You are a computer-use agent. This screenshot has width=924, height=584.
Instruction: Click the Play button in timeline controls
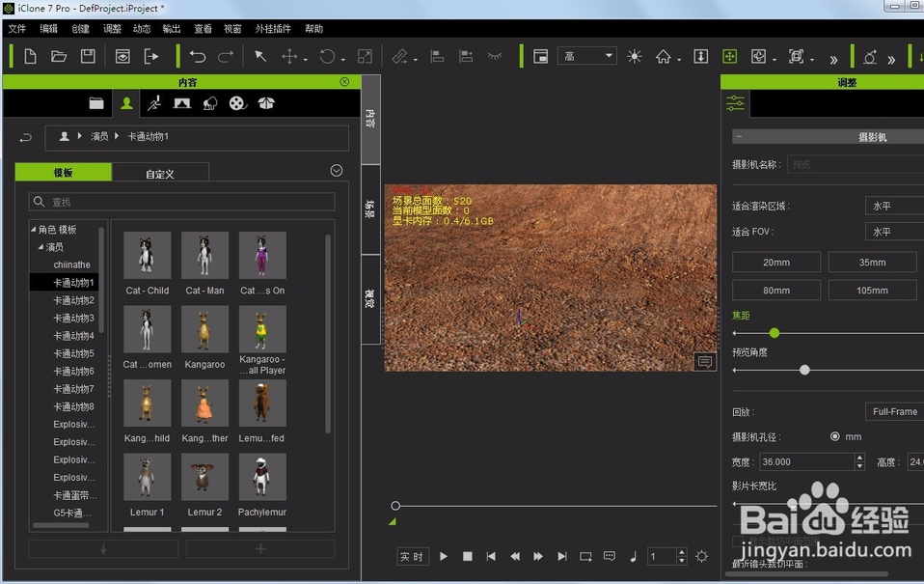(444, 556)
